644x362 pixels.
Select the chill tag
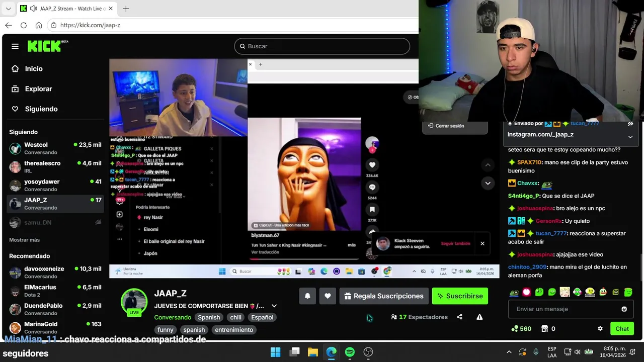tap(236, 317)
